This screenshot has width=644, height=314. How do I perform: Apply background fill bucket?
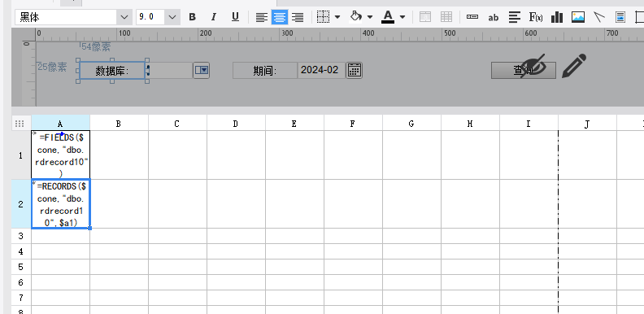355,17
